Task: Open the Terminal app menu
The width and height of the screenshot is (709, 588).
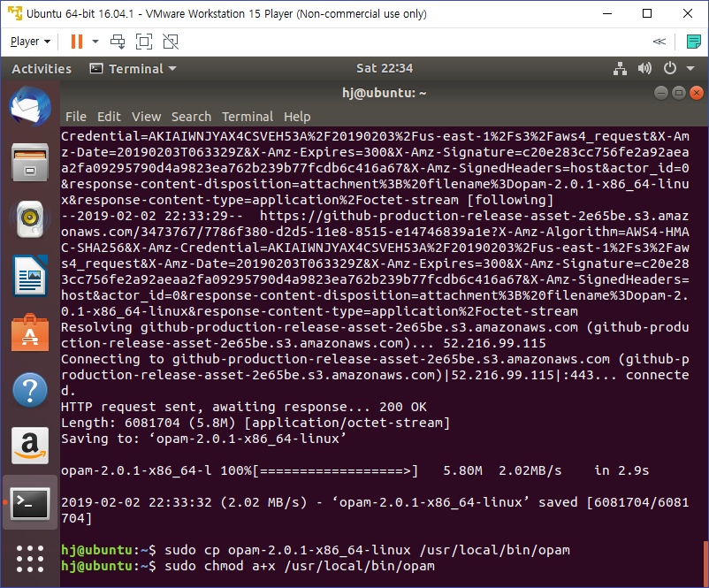Action: point(133,69)
